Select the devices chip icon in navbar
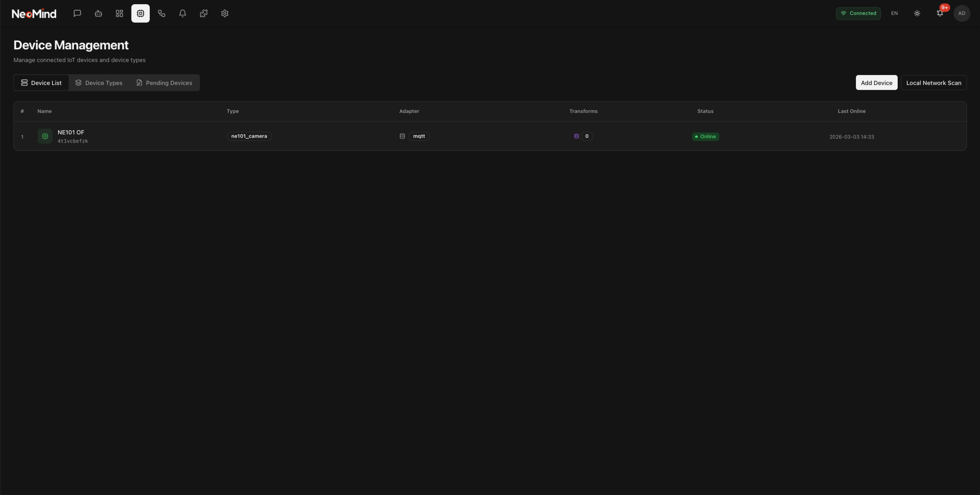This screenshot has width=980, height=495. pyautogui.click(x=141, y=13)
